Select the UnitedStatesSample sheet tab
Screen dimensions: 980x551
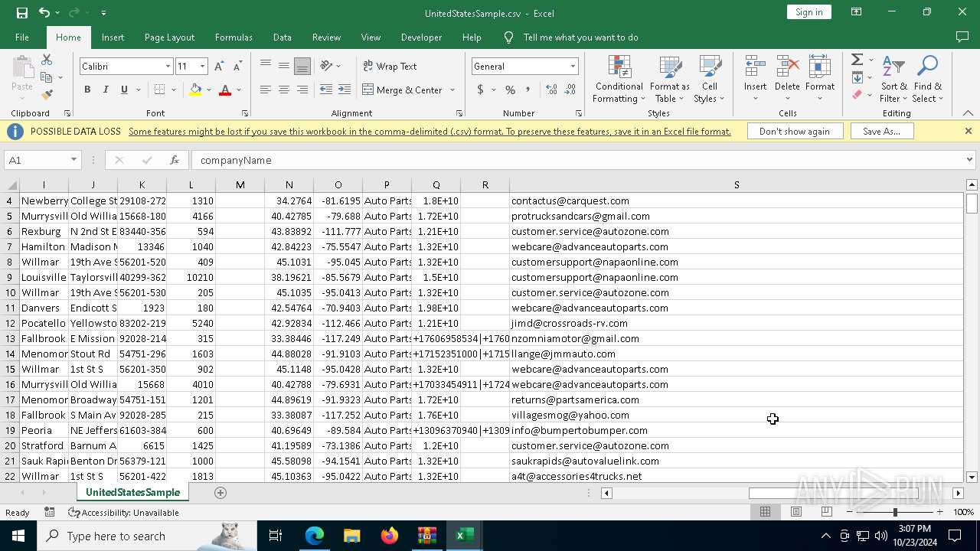[132, 493]
